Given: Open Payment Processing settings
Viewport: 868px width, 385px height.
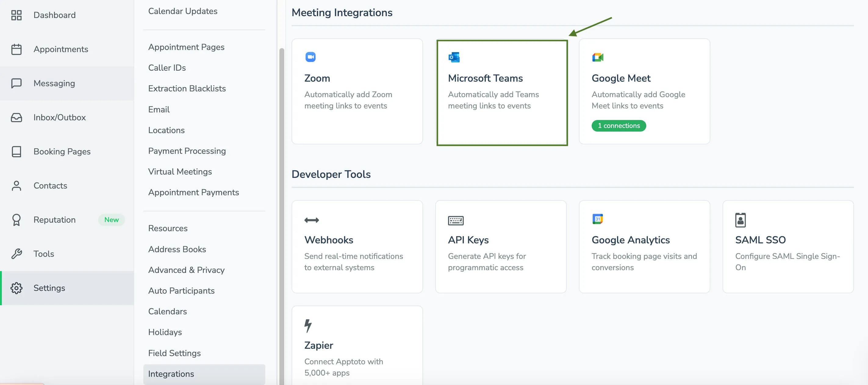Looking at the screenshot, I should pos(187,151).
